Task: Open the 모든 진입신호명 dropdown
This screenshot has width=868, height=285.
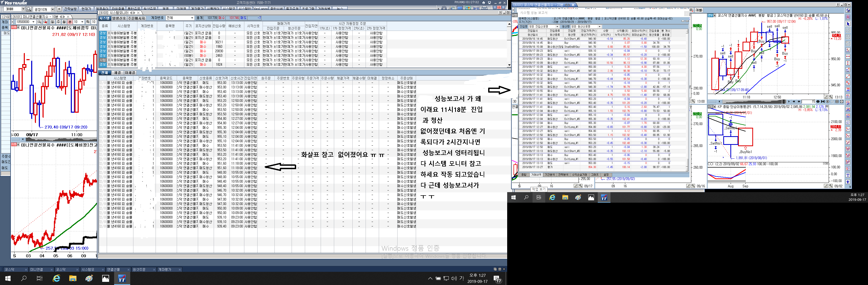Action: pos(557,27)
